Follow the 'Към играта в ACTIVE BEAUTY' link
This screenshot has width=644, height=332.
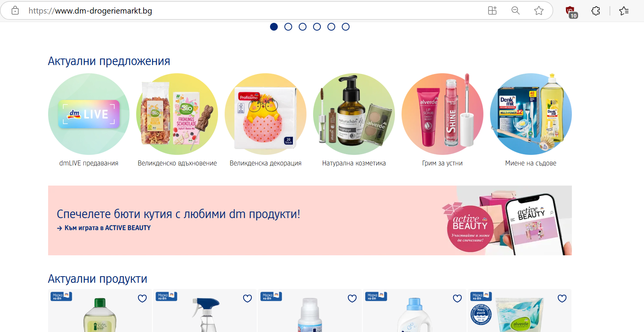pyautogui.click(x=104, y=228)
